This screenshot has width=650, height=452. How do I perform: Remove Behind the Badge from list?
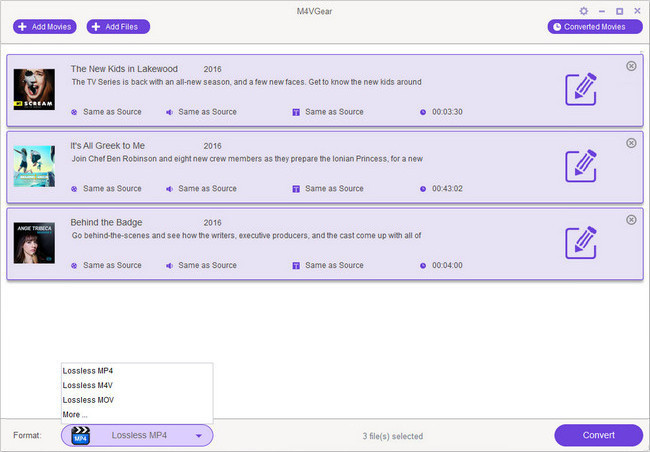point(631,219)
